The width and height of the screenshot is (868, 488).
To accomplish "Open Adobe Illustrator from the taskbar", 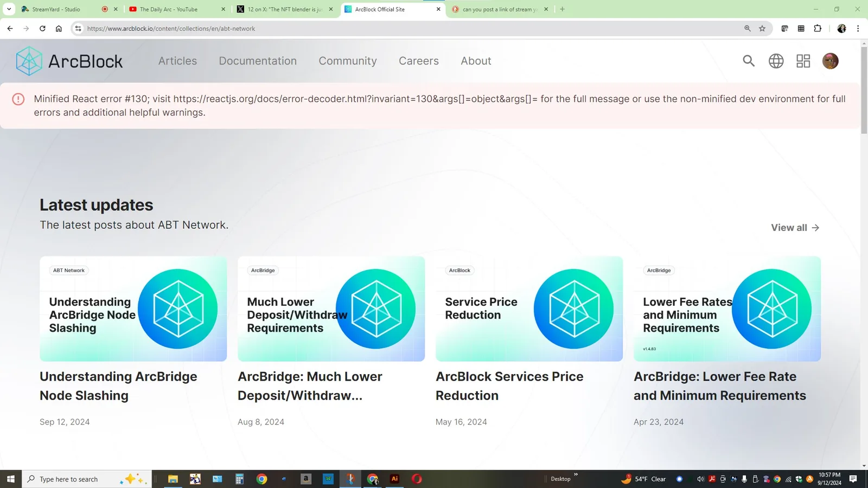I will pyautogui.click(x=394, y=479).
